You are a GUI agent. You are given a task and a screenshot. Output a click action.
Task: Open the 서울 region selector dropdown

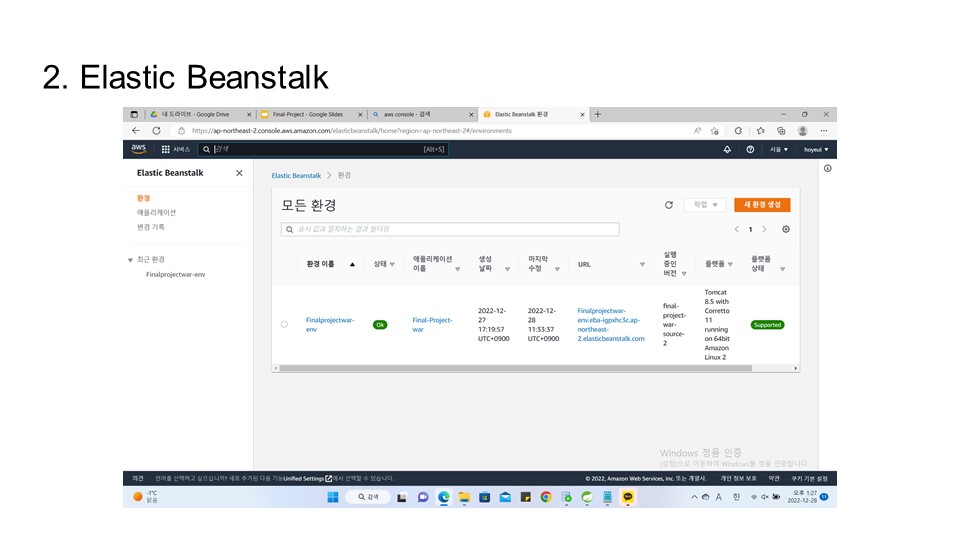[x=779, y=149]
